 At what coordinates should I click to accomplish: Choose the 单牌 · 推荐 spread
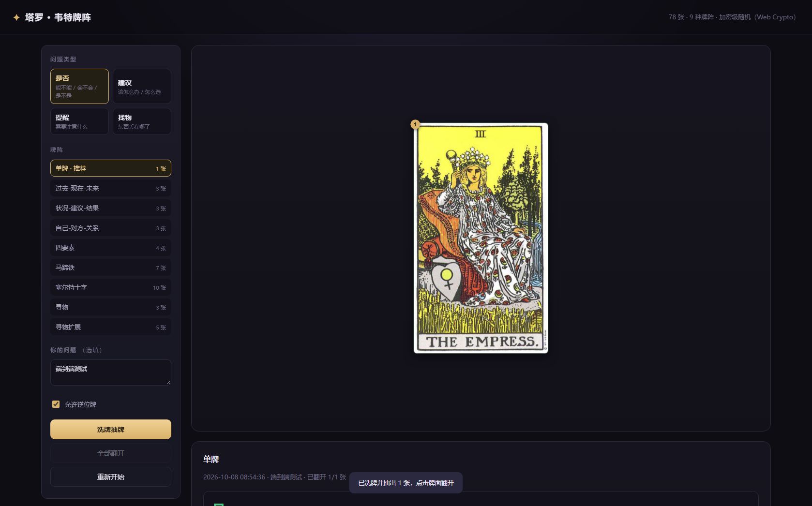[x=111, y=168]
